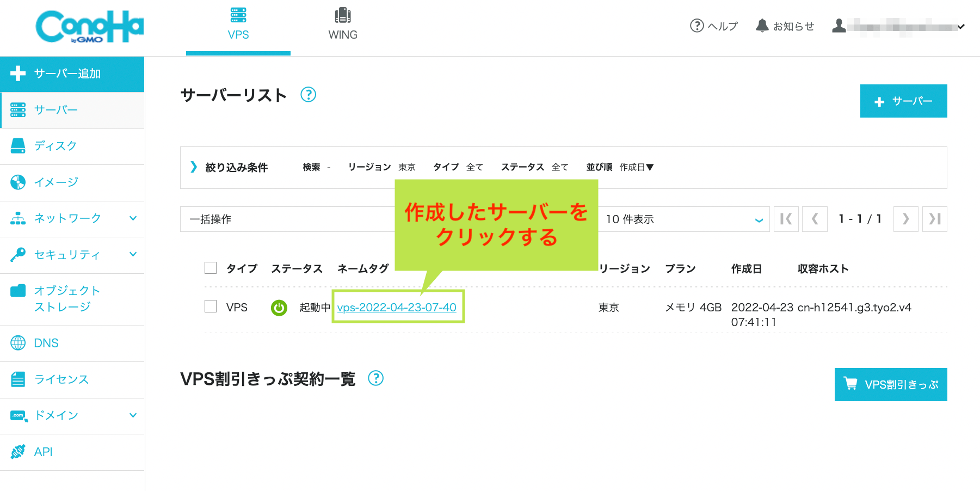
Task: Click the next page arrow in pagination
Action: 905,219
